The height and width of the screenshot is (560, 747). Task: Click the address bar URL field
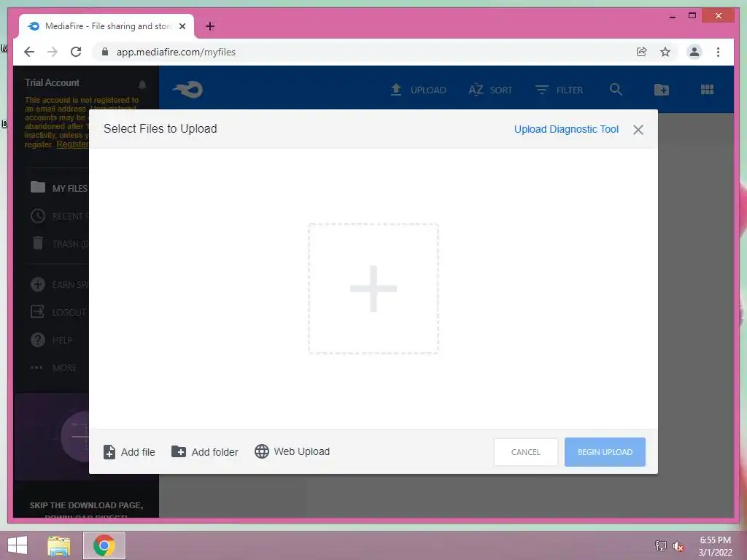click(362, 52)
